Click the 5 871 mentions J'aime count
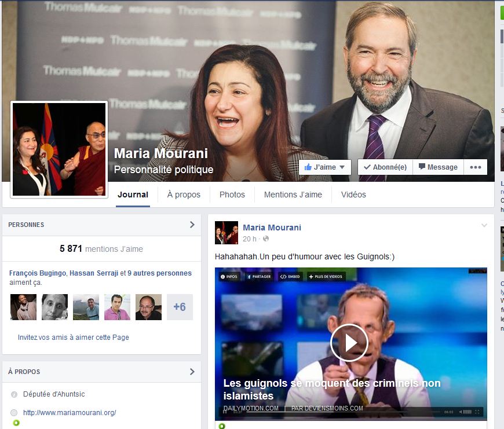 [x=101, y=249]
